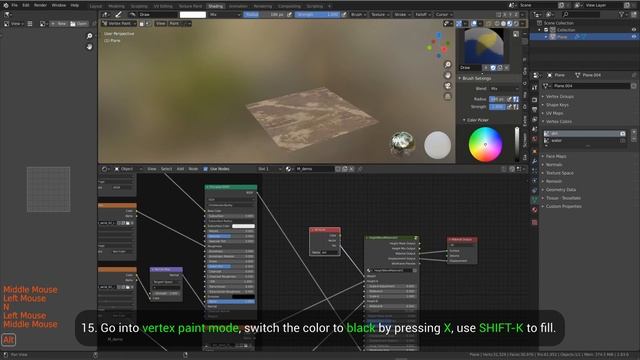Open the Material properties tab icon
This screenshot has width=640, height=360.
pyautogui.click(x=535, y=210)
